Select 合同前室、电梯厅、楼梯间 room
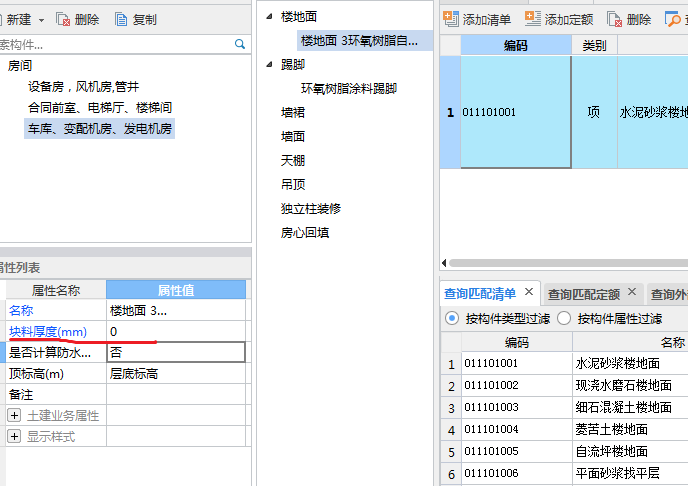The height and width of the screenshot is (486, 688). tap(100, 107)
